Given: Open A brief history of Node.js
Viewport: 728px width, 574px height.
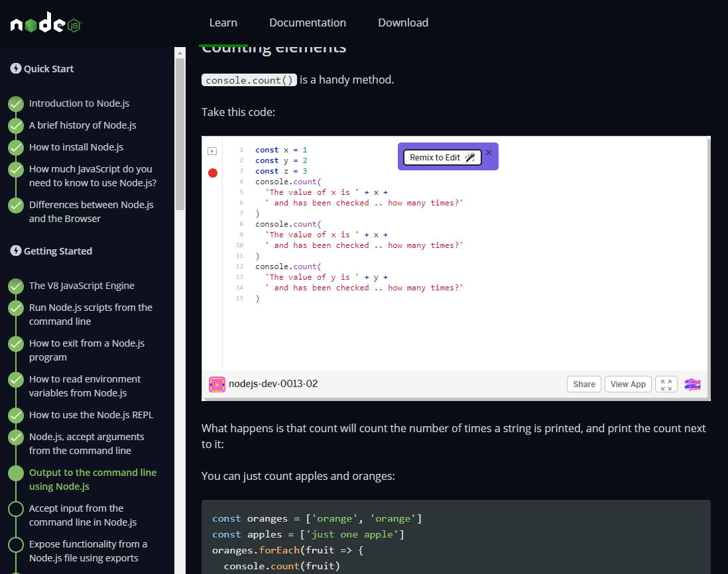Looking at the screenshot, I should point(83,125).
